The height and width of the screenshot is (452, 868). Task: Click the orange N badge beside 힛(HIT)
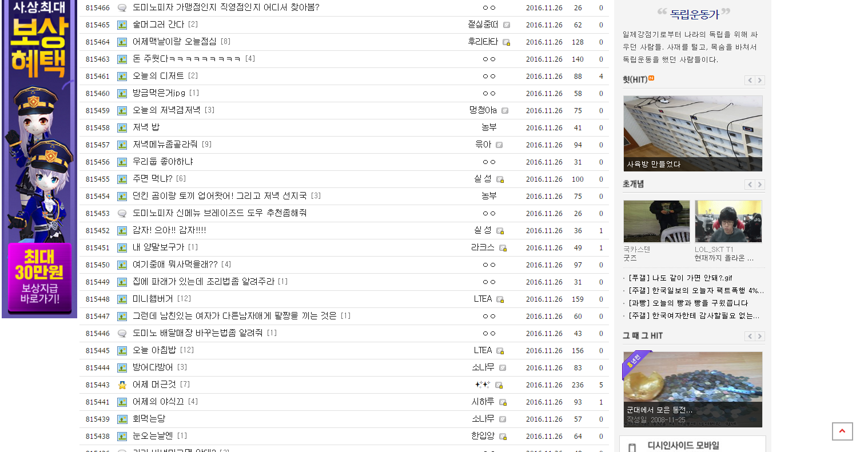point(651,78)
